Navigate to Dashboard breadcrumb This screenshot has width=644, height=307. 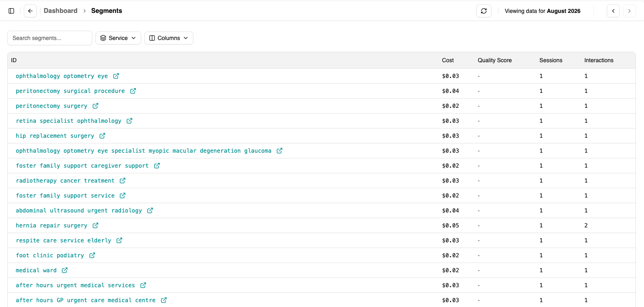pos(60,11)
